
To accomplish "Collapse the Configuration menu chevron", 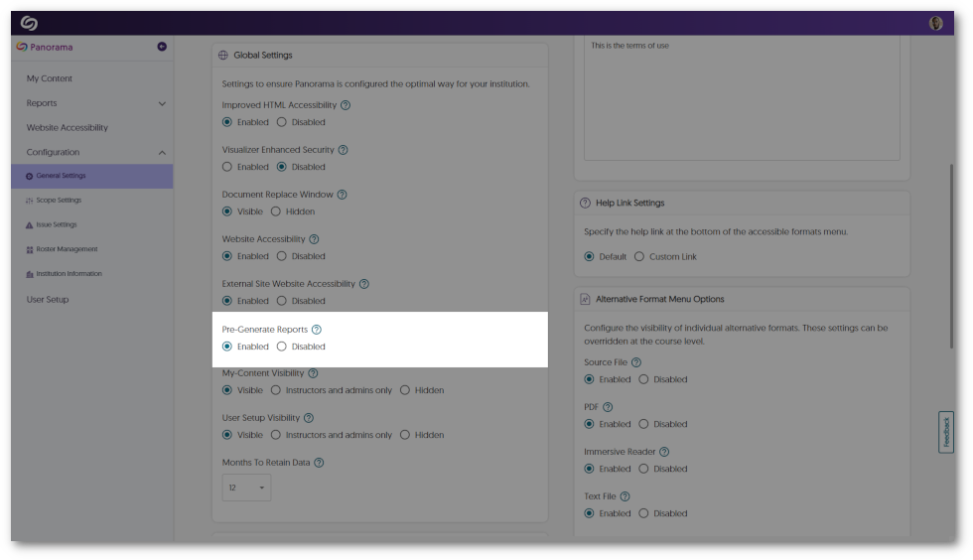I will [x=162, y=153].
